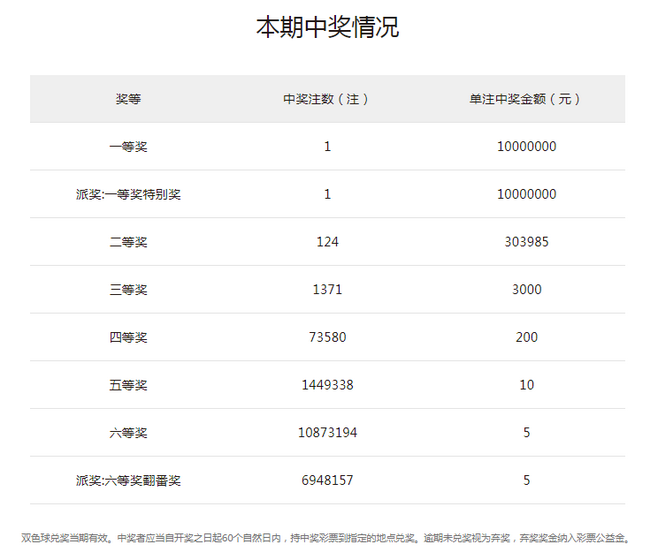
Task: Select the 1449338 count for 五等奖
Action: click(327, 385)
